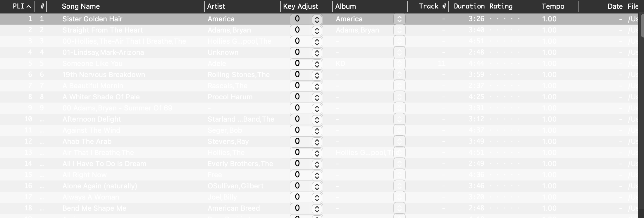Sort playlist by PLI column header
Screen dimensions: 644x218
(21, 6)
